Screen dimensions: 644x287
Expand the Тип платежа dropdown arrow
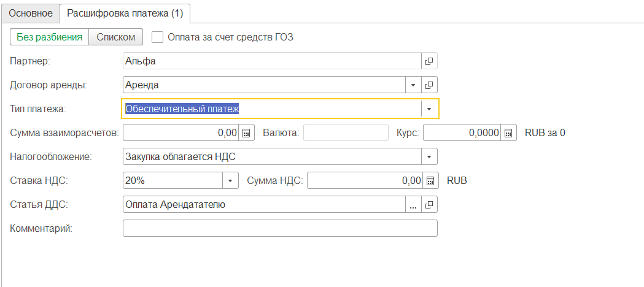tap(430, 109)
